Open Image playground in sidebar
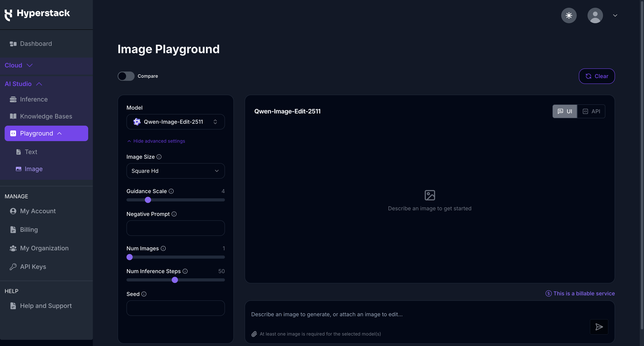Viewport: 644px width, 346px height. coord(29,169)
